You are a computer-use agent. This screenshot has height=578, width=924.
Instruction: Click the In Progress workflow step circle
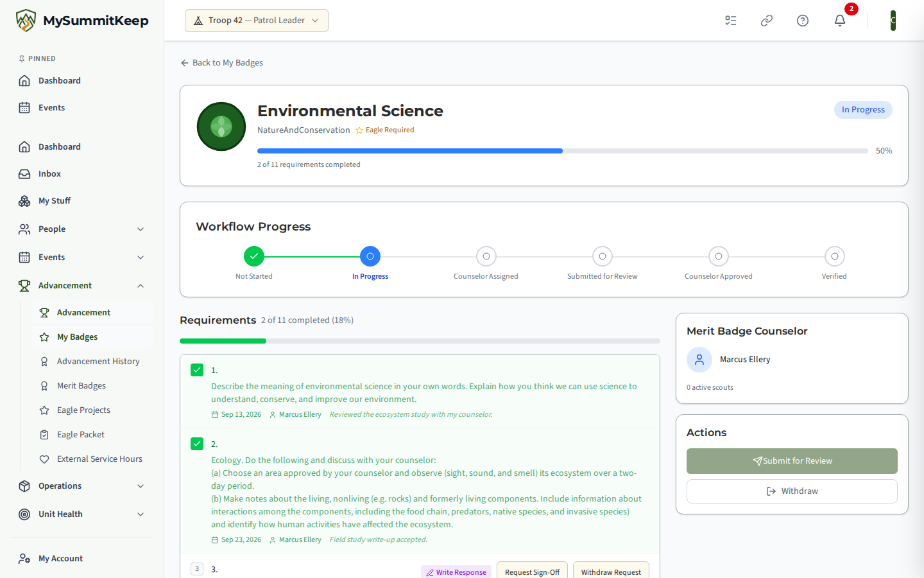point(370,256)
